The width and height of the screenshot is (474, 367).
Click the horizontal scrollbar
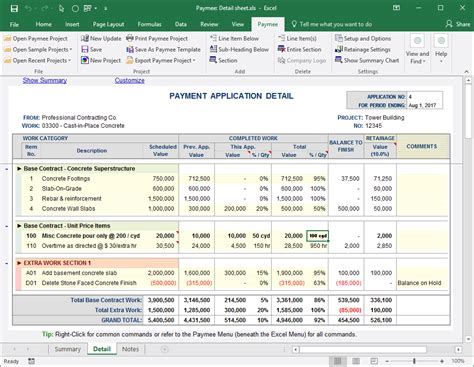[x=363, y=349]
